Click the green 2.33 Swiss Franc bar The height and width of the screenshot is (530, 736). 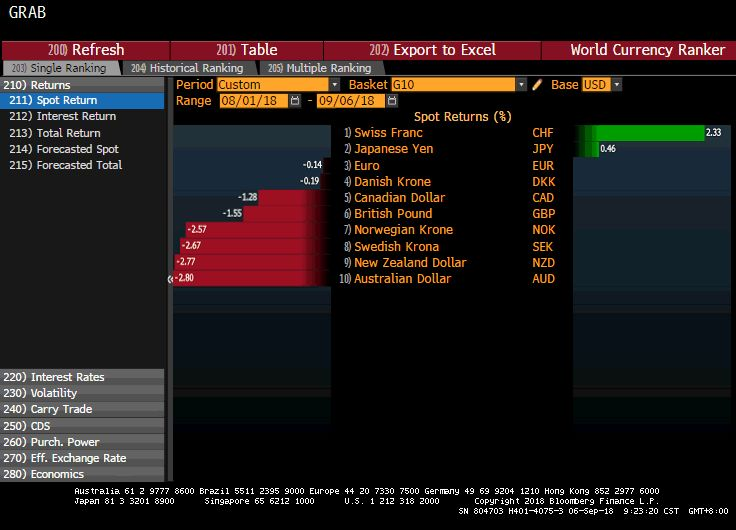click(x=639, y=133)
